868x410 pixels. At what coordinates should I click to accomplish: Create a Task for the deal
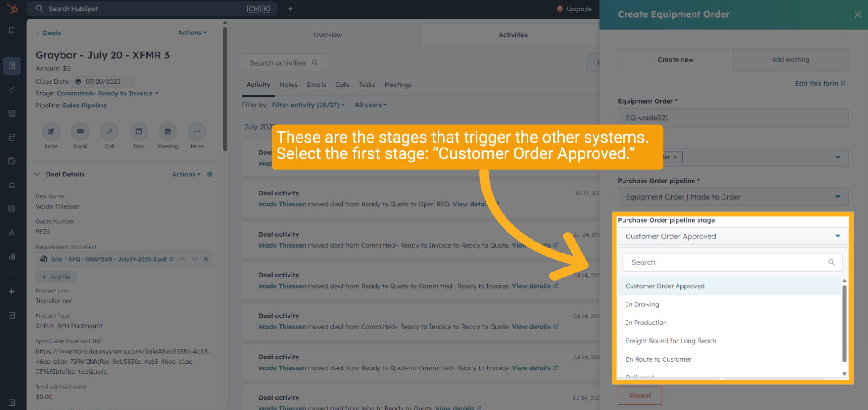coord(139,132)
